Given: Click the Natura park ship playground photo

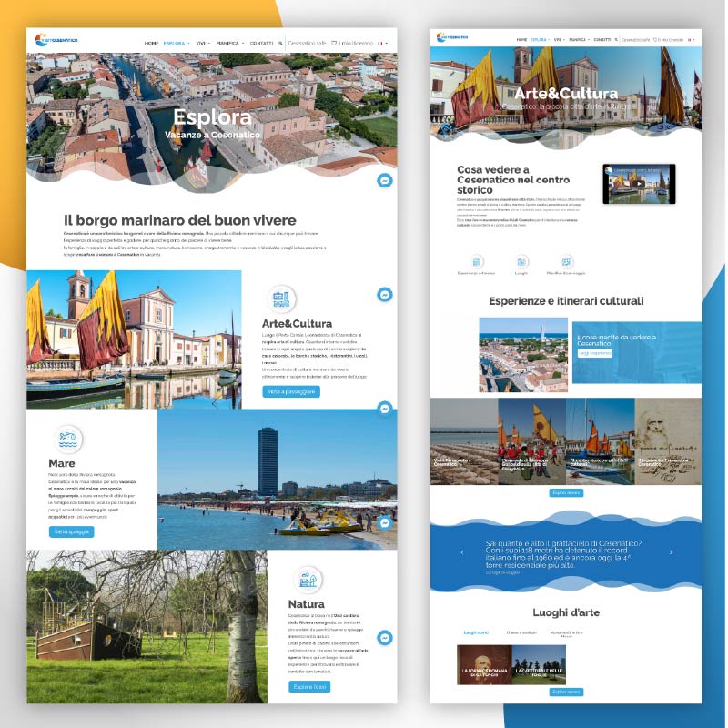Looking at the screenshot, I should [147, 626].
